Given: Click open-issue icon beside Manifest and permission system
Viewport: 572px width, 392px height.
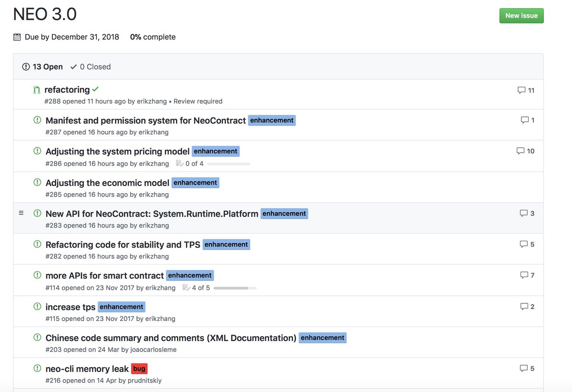Looking at the screenshot, I should [x=37, y=120].
